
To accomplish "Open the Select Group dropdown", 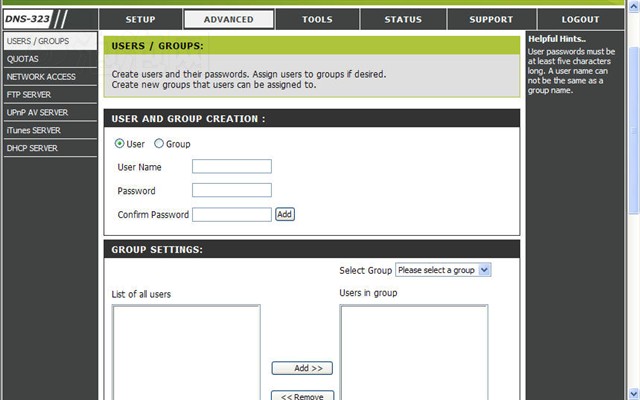I will pos(443,270).
